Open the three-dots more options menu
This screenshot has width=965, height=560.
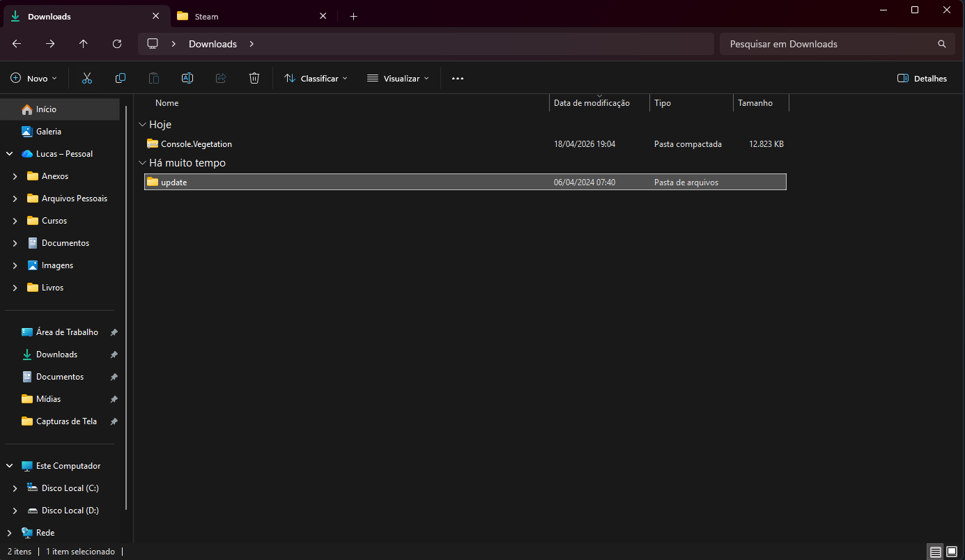458,79
